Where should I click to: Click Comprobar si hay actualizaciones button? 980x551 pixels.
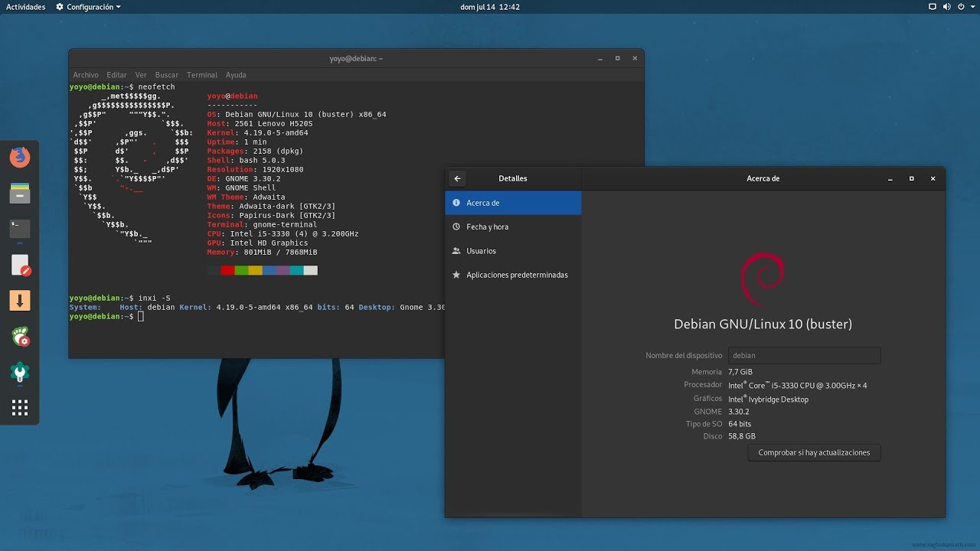tap(814, 452)
